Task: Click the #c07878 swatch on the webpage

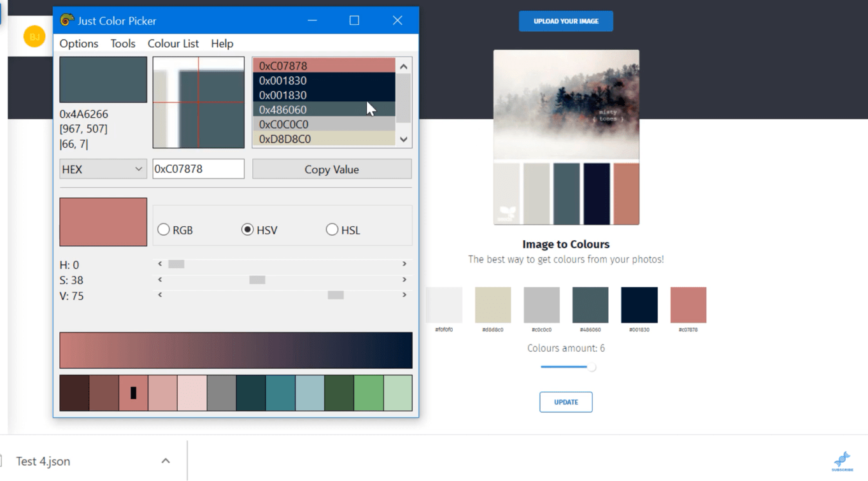Action: coord(688,305)
